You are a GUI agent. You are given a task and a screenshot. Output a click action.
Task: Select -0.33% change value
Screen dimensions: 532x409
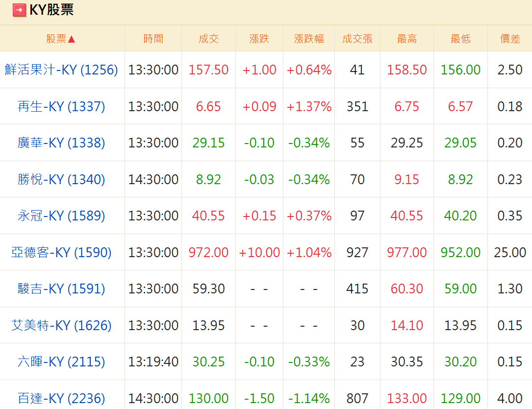click(309, 362)
